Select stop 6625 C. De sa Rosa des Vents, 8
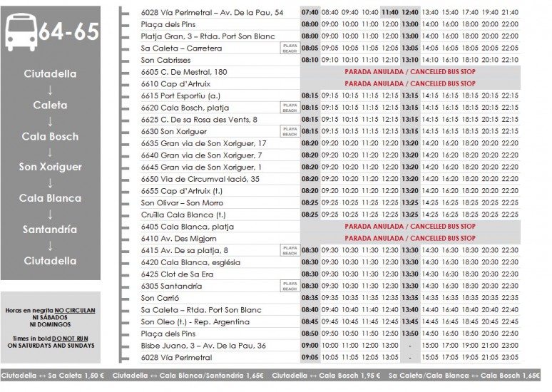Viewport: 552px width, 392px height. [199, 120]
